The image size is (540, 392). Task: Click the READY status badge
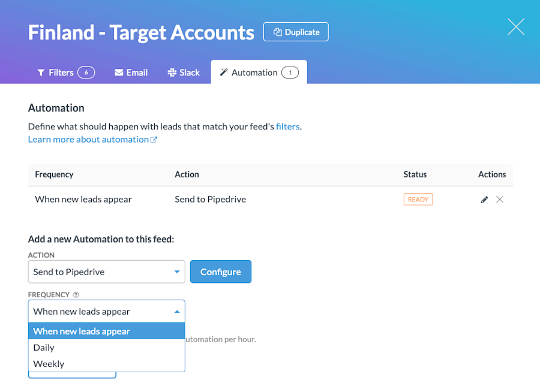point(418,199)
